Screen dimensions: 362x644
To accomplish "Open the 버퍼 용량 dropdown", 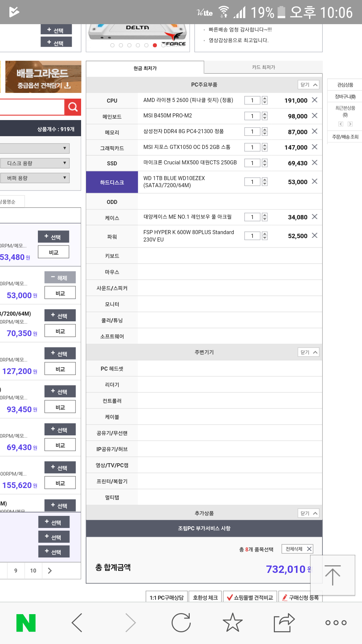I will click(35, 178).
